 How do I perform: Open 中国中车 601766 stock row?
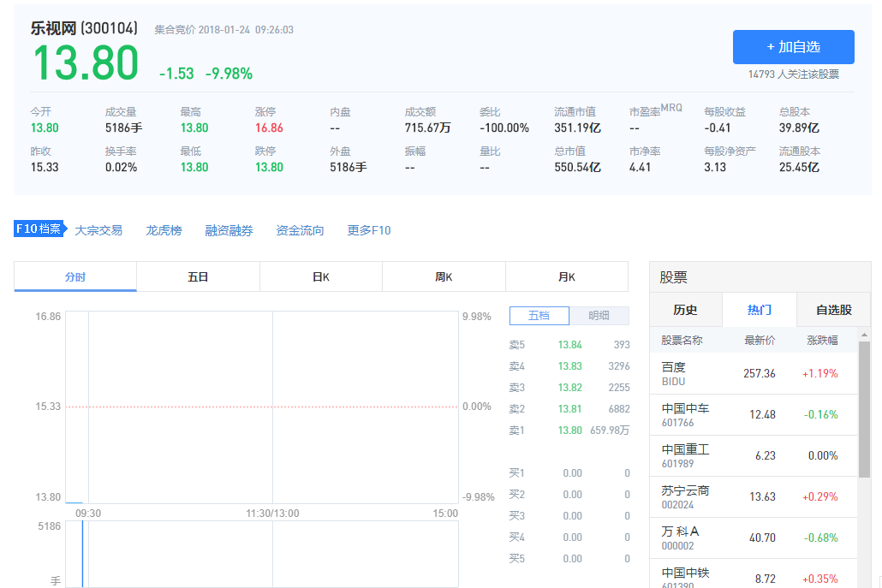[x=754, y=414]
